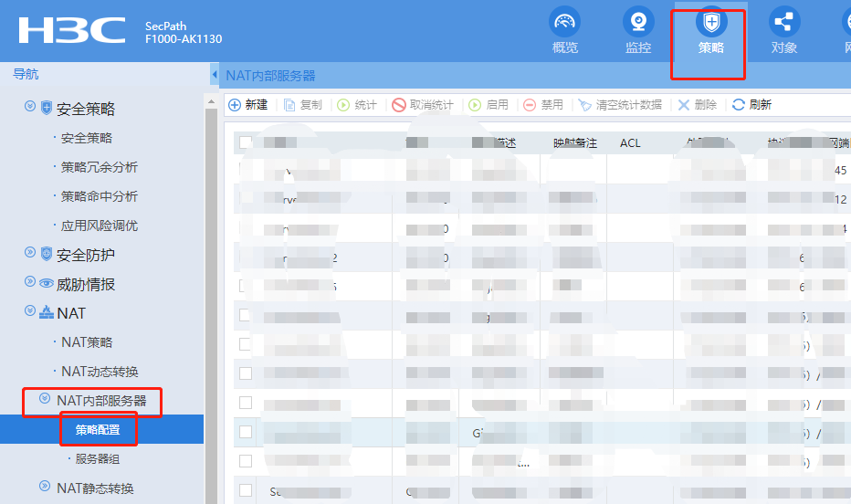Open NAT策略 in navigation

pyautogui.click(x=87, y=342)
